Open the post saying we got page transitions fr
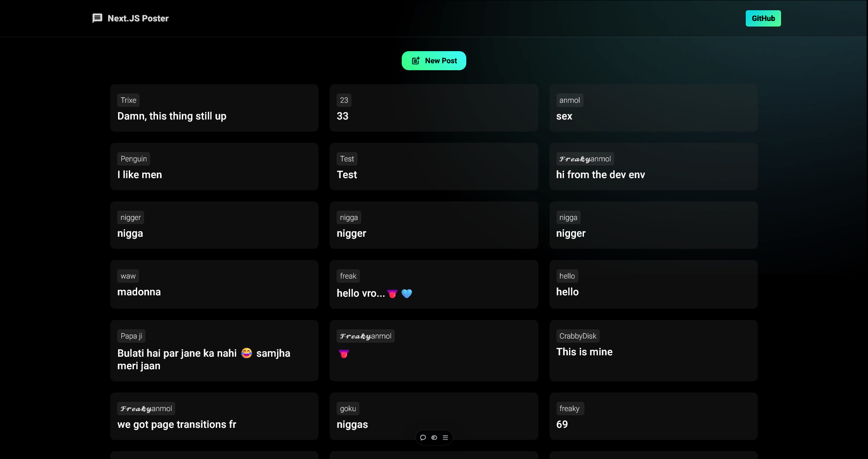Image resolution: width=868 pixels, height=459 pixels. pyautogui.click(x=214, y=416)
